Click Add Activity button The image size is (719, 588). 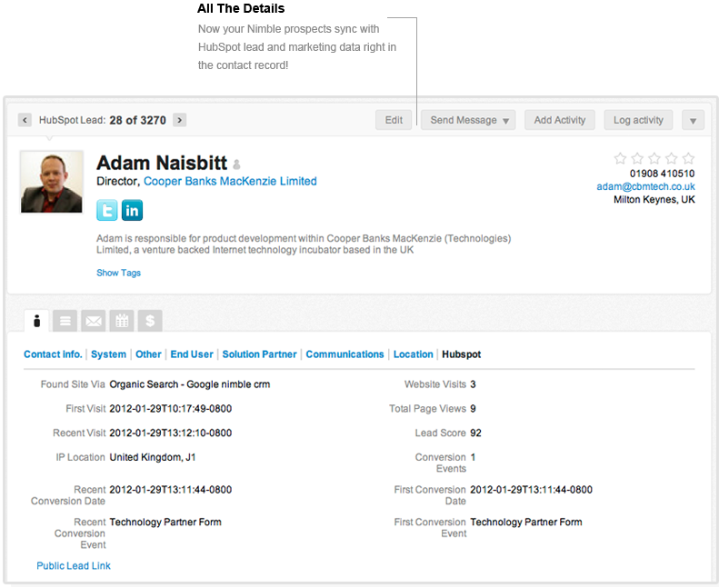coord(559,120)
